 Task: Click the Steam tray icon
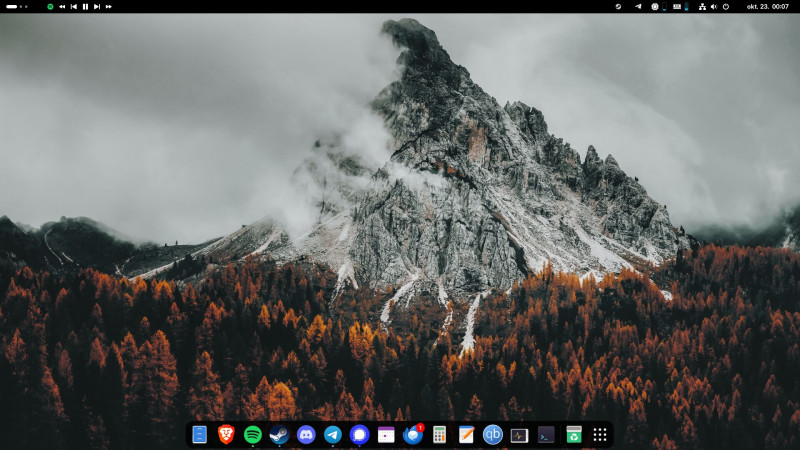pyautogui.click(x=618, y=7)
